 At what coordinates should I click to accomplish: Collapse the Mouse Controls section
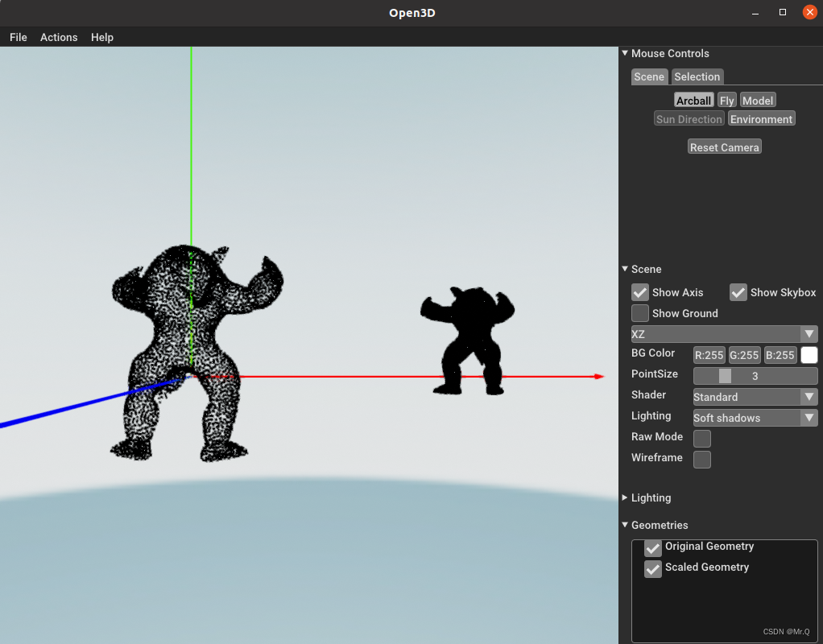pyautogui.click(x=625, y=53)
